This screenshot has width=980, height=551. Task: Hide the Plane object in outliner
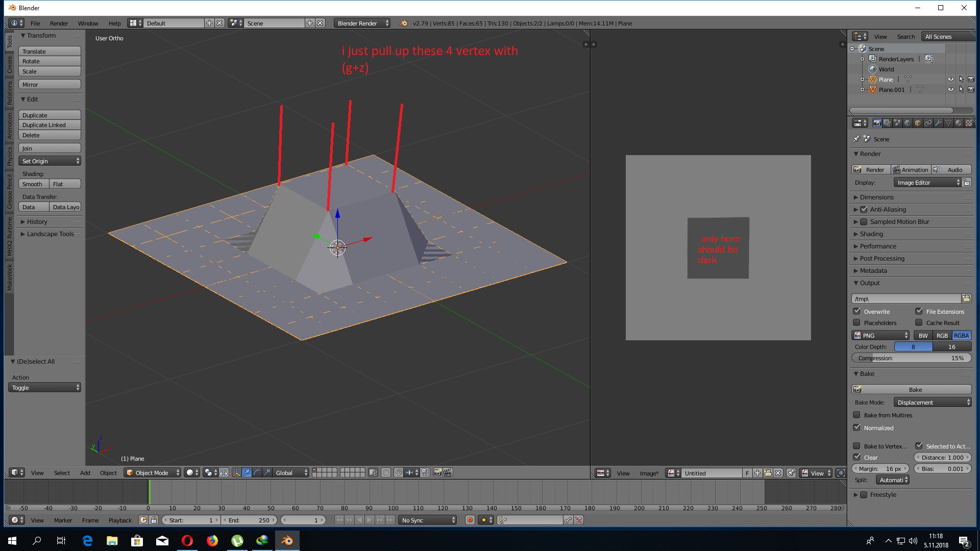click(950, 80)
